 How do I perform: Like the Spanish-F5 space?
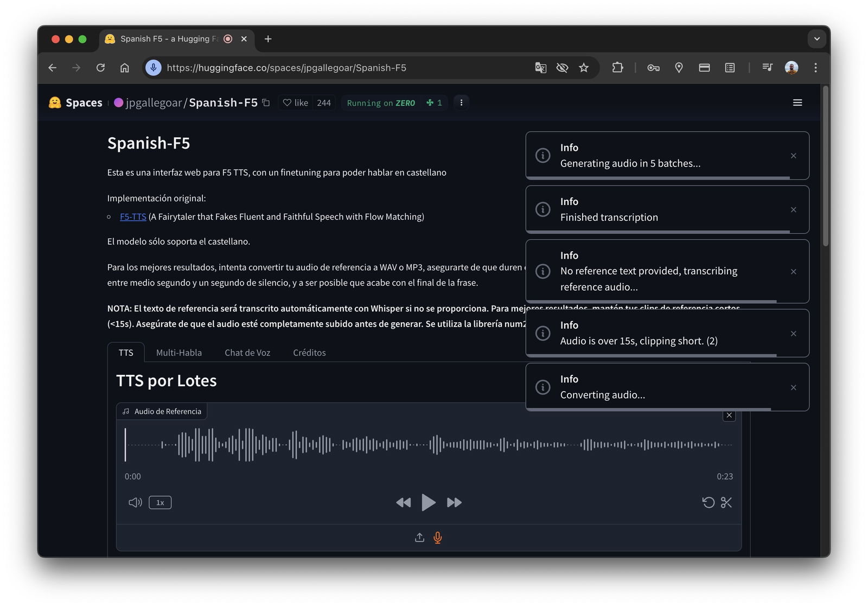(295, 103)
